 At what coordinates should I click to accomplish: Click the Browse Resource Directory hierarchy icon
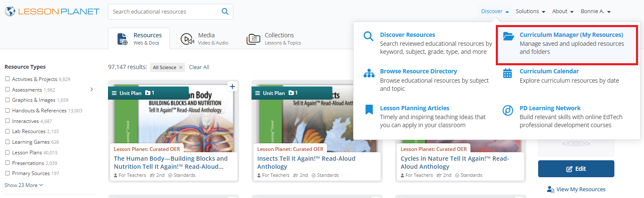[369, 73]
